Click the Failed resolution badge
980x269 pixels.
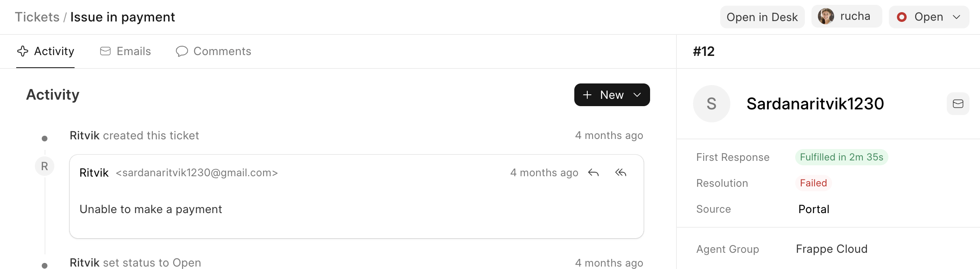coord(813,183)
